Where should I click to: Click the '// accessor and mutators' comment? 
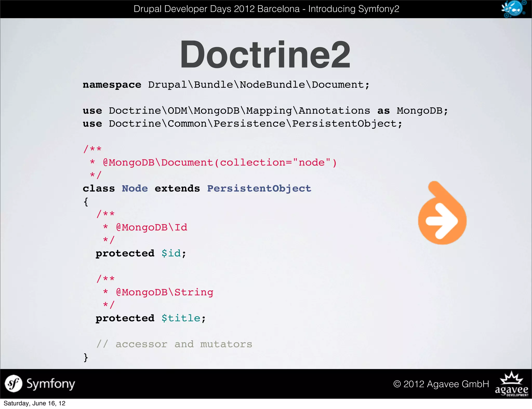pos(174,344)
